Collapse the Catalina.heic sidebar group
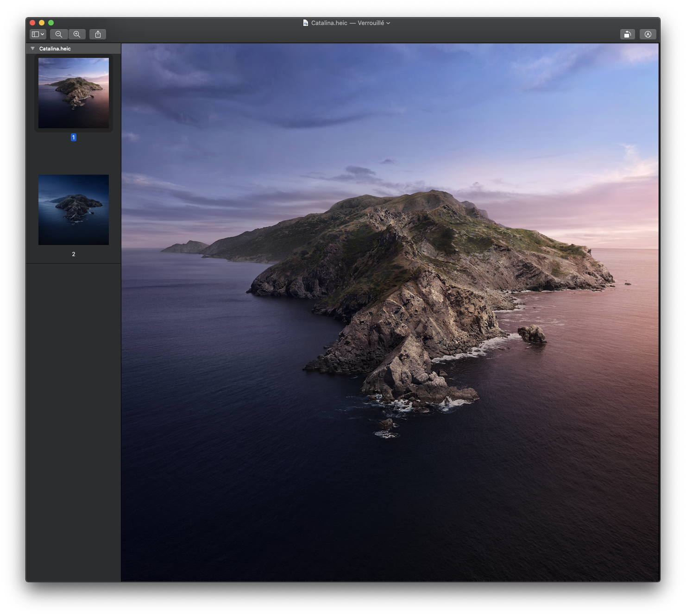The image size is (686, 616). (33, 49)
